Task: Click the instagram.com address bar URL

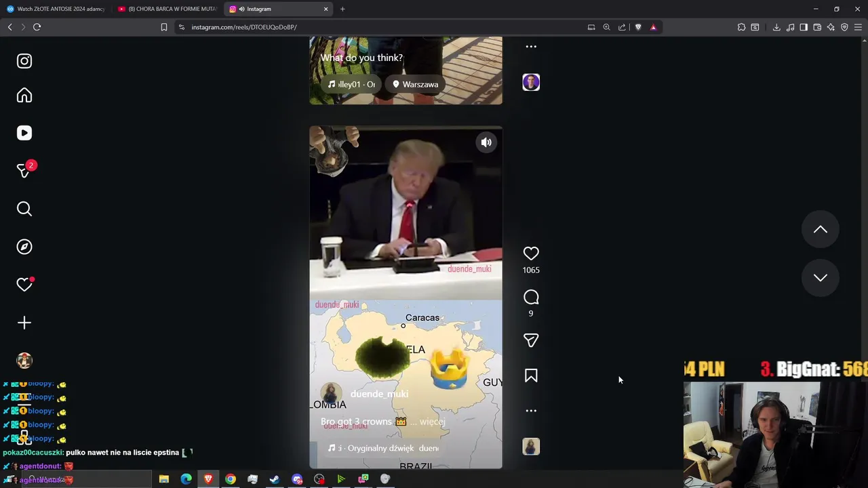Action: [x=244, y=27]
